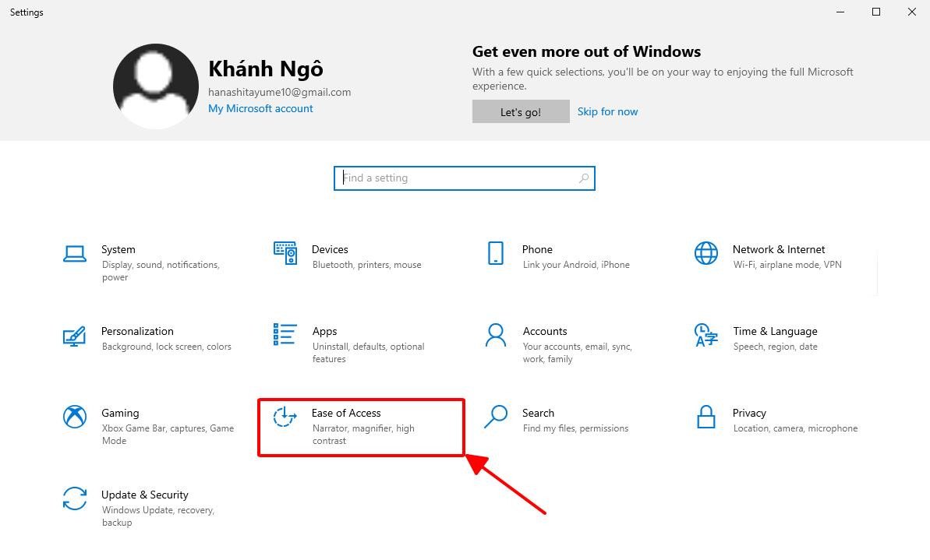Open Phone settings to link your Android
Screen dimensions: 930x560
[x=537, y=257]
